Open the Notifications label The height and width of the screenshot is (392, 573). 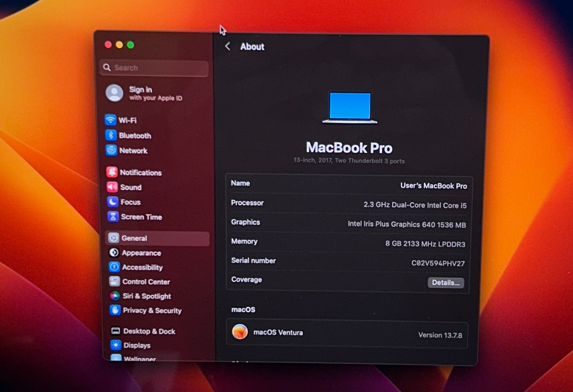pyautogui.click(x=141, y=173)
